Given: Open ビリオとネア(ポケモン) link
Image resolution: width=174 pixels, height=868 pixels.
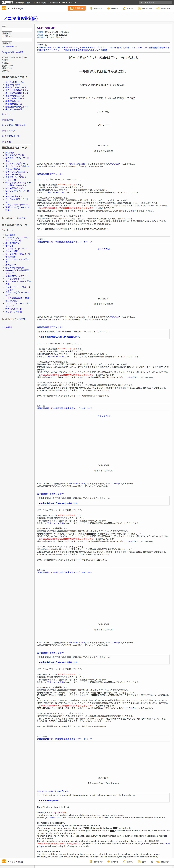Looking at the screenshot, I should click(x=17, y=163).
